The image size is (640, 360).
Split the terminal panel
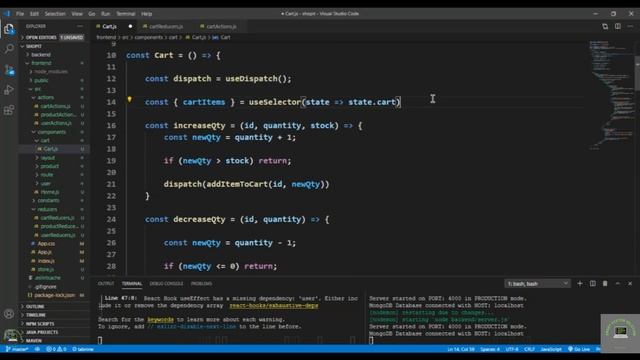[593, 283]
